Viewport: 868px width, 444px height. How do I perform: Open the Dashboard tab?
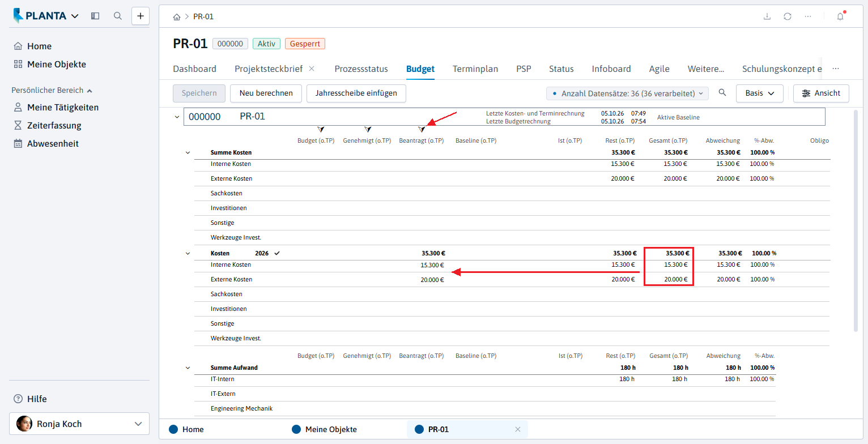pyautogui.click(x=194, y=69)
